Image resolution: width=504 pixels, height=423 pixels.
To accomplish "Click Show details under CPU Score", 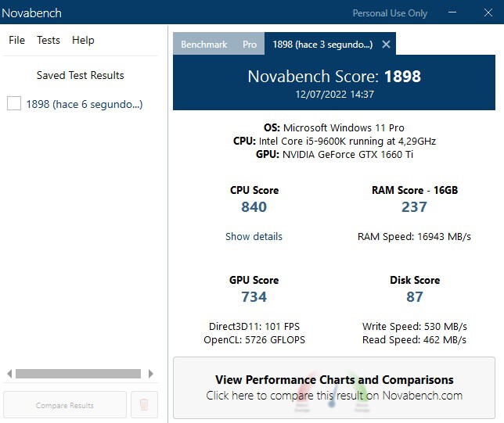I will (254, 236).
